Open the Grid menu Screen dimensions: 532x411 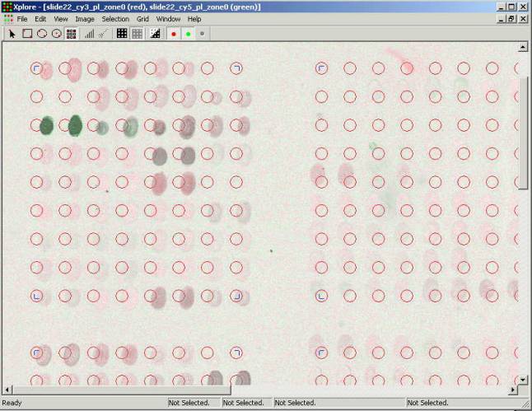click(143, 18)
